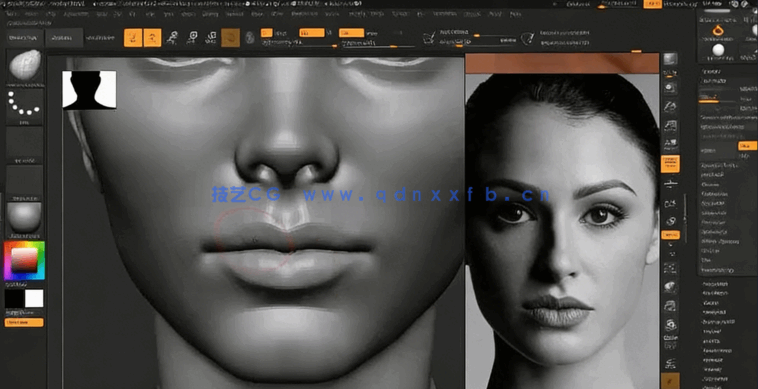Click the brush-like third icon on right shelf
The image size is (758, 389).
point(670,106)
